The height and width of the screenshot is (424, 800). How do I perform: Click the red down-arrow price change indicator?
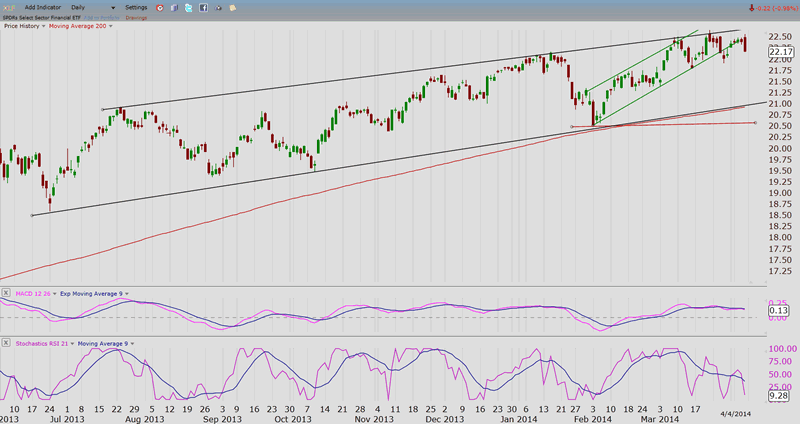(x=752, y=7)
